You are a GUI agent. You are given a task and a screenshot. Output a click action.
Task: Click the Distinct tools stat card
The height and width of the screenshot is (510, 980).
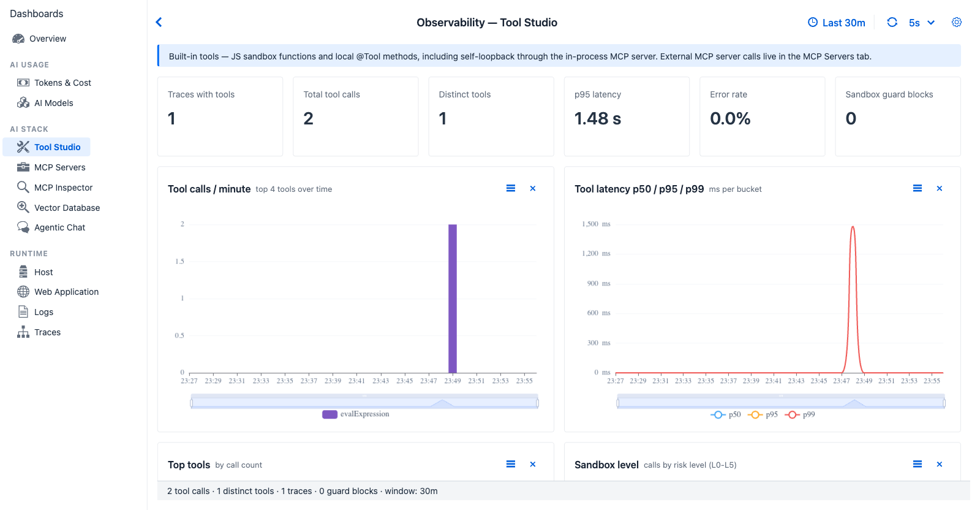[491, 116]
